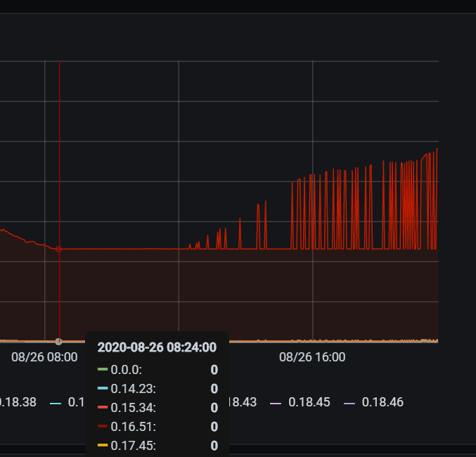Click the 08/26 16:00 axis label
476x457 pixels.
(x=312, y=357)
